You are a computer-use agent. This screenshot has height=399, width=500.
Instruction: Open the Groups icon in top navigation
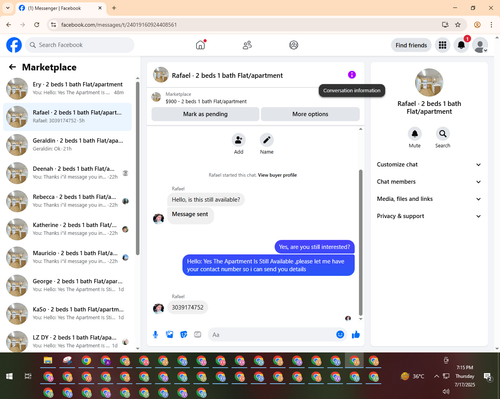pyautogui.click(x=294, y=45)
